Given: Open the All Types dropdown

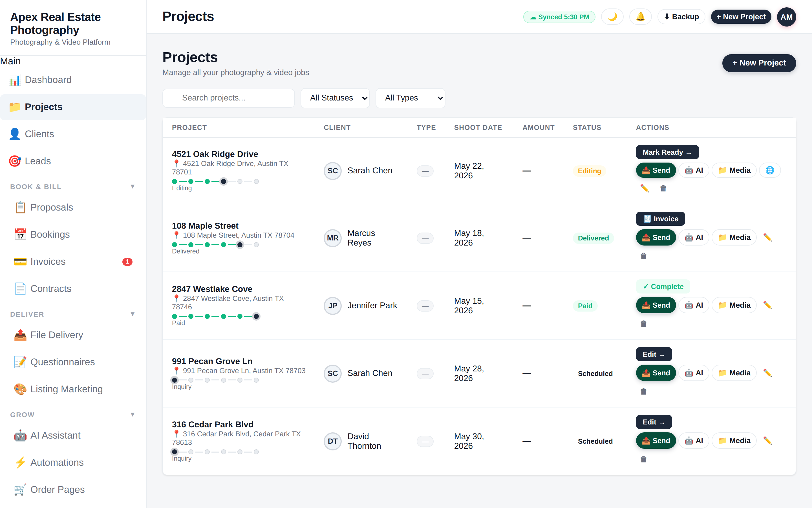Looking at the screenshot, I should tap(410, 98).
